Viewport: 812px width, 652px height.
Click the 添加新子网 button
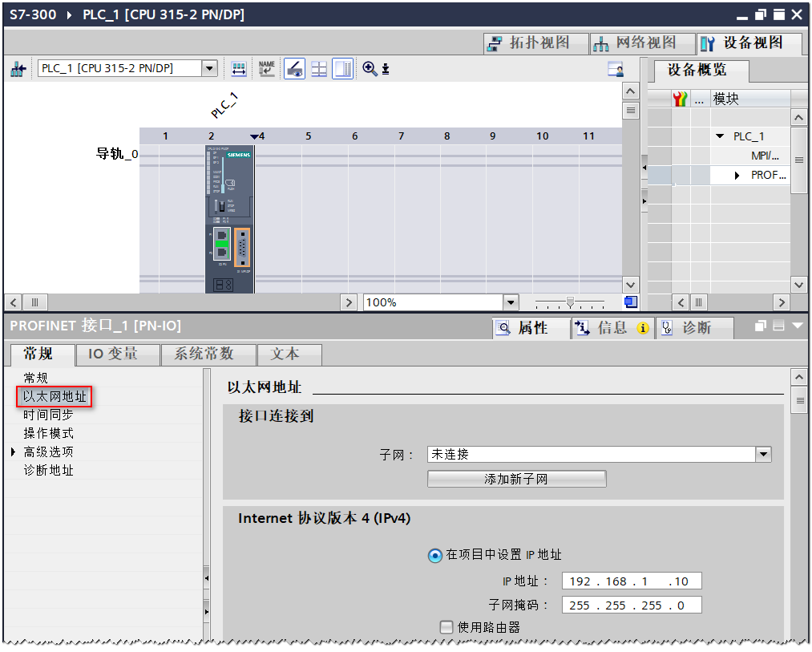tap(516, 479)
